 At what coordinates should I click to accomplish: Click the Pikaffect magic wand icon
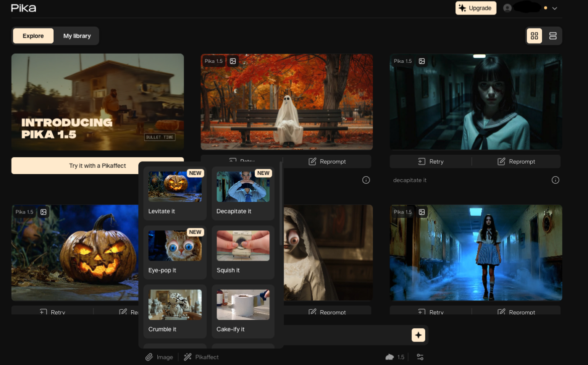click(x=187, y=357)
